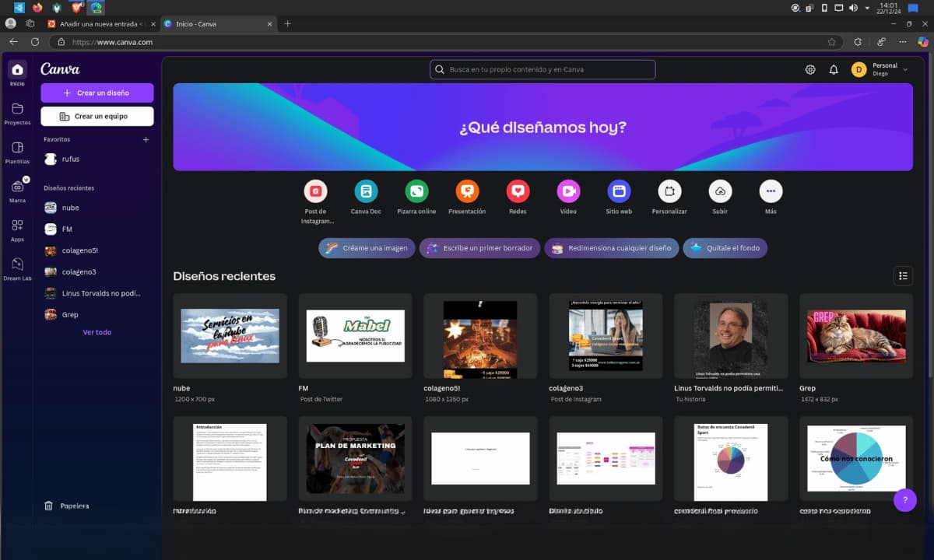The width and height of the screenshot is (934, 560).
Task: Open 'Linus Torvalds no podí...' sidebar item
Action: pyautogui.click(x=97, y=293)
